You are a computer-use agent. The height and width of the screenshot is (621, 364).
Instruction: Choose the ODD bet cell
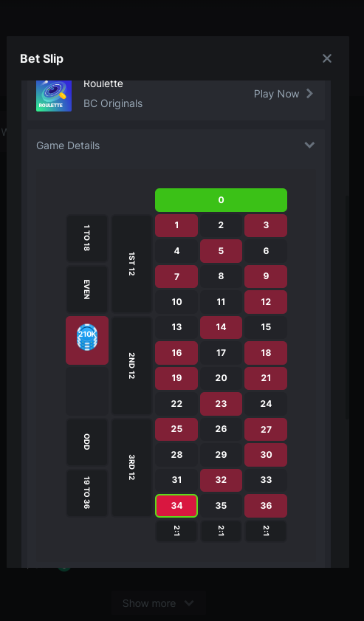point(86,442)
